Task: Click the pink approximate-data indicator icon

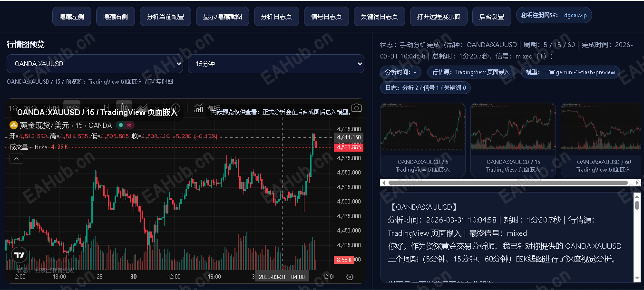Action: 129,126
